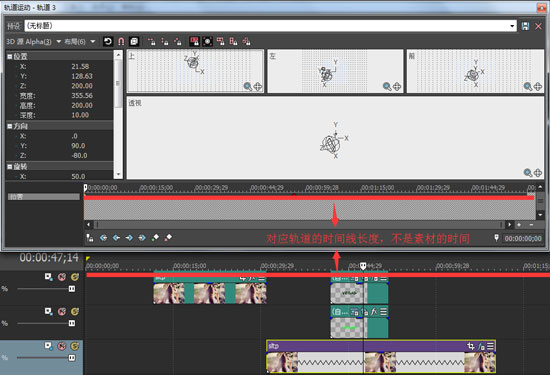Create keyframe with green diamond icon

tap(155, 238)
